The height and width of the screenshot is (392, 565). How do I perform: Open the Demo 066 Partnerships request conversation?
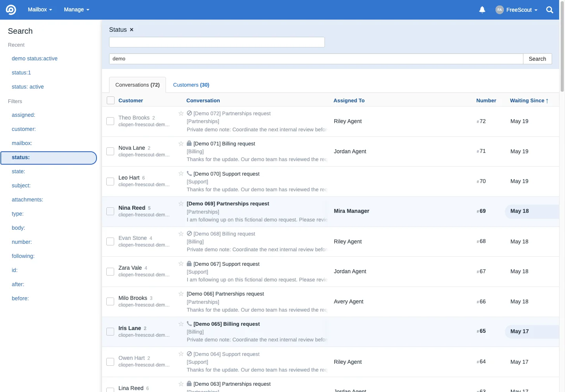(x=225, y=294)
